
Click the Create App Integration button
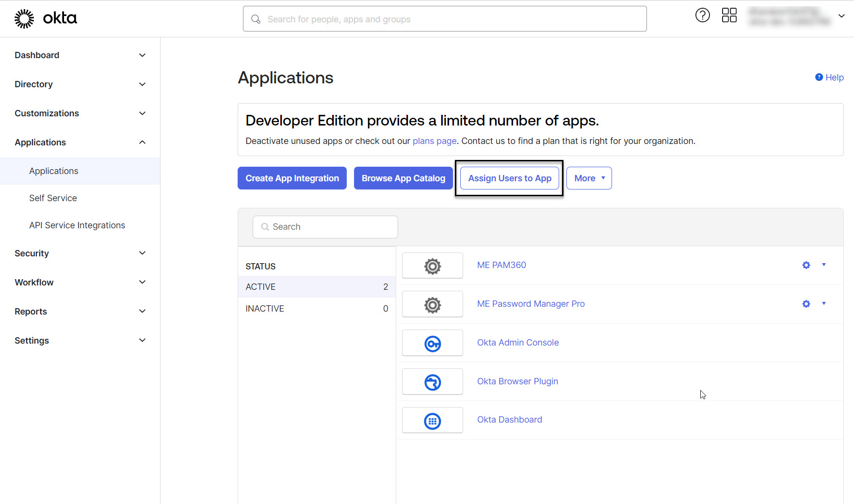[x=292, y=178]
